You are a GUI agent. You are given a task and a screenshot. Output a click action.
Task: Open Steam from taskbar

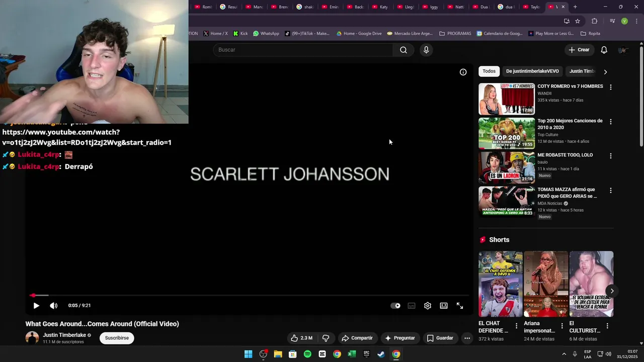[x=381, y=354]
